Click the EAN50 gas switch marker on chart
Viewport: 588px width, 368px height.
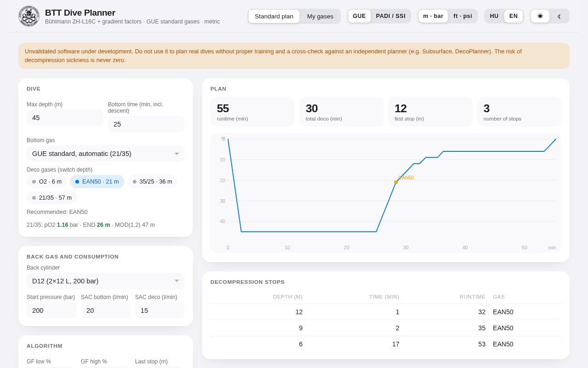point(396,182)
